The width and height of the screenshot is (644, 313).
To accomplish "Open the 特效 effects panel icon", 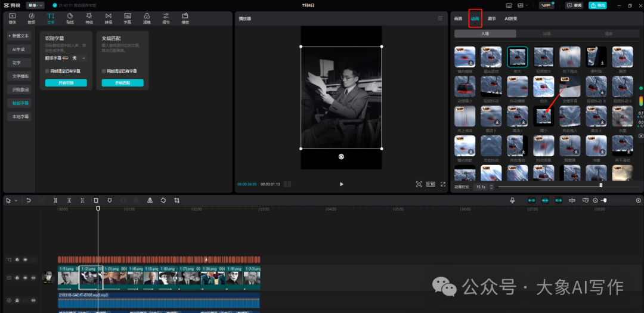I will pyautogui.click(x=89, y=18).
